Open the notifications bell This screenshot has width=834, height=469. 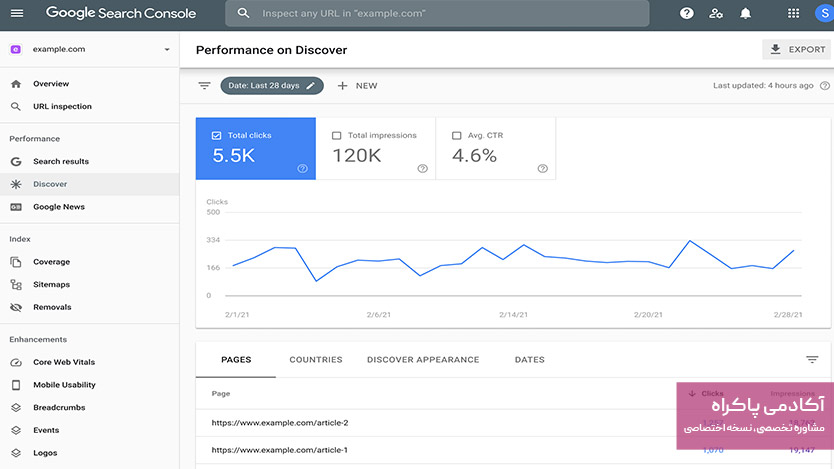click(x=746, y=13)
